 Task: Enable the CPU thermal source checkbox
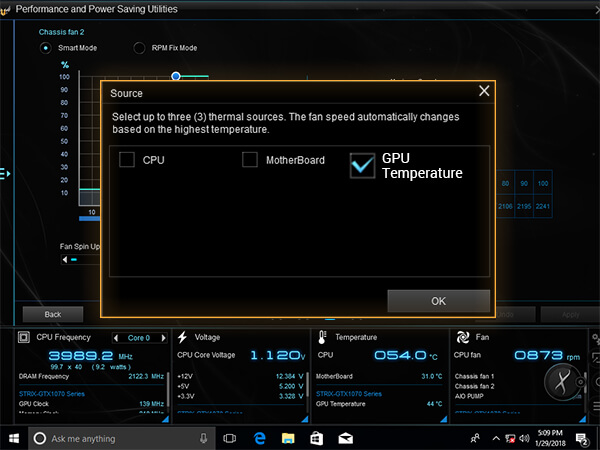(127, 160)
